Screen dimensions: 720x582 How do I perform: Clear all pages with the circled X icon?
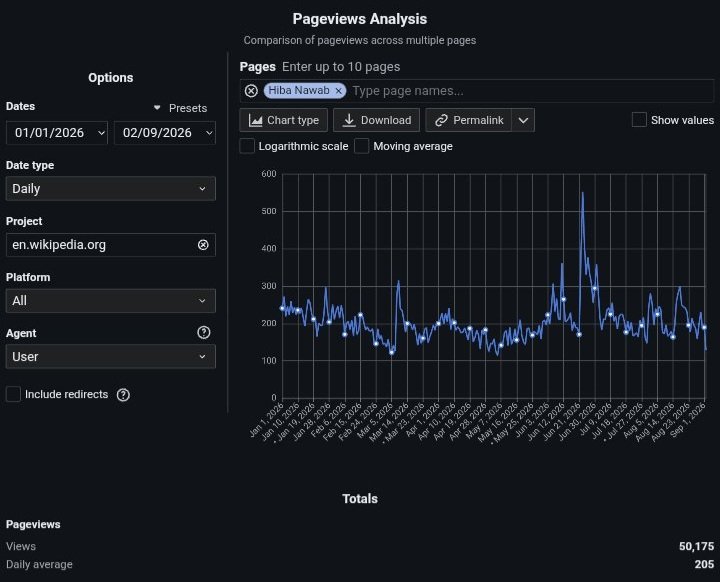tap(251, 91)
